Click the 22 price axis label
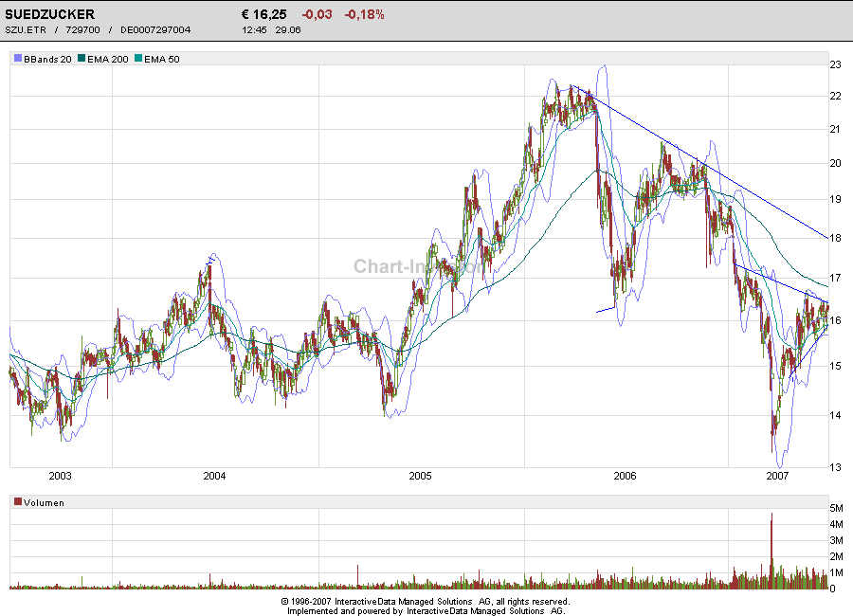The width and height of the screenshot is (853, 616). click(835, 96)
